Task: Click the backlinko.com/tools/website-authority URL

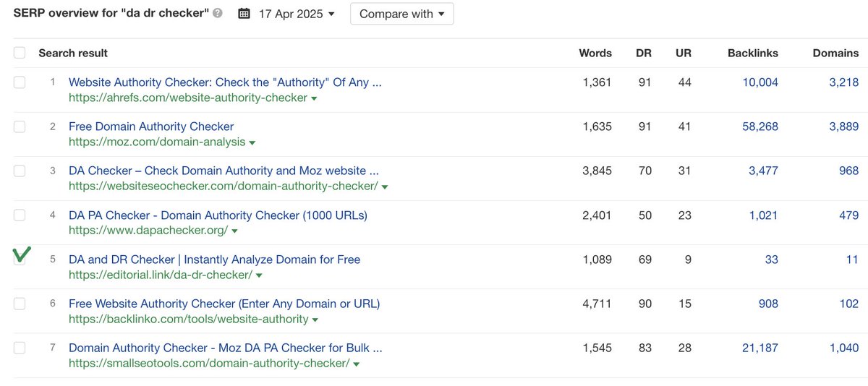Action: (189, 319)
